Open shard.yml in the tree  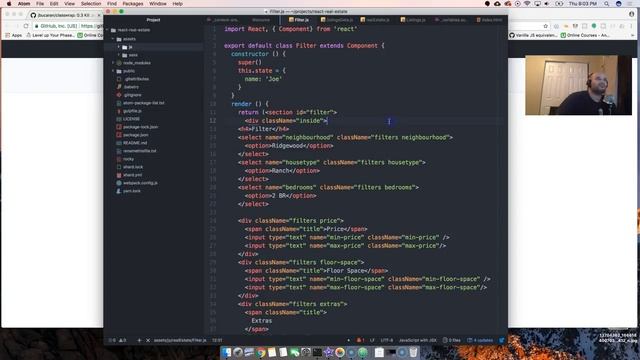click(133, 175)
